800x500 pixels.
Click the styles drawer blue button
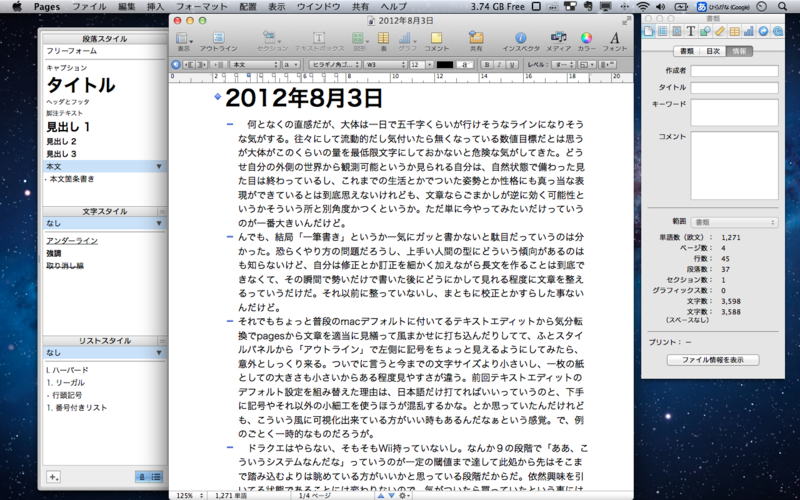click(176, 65)
